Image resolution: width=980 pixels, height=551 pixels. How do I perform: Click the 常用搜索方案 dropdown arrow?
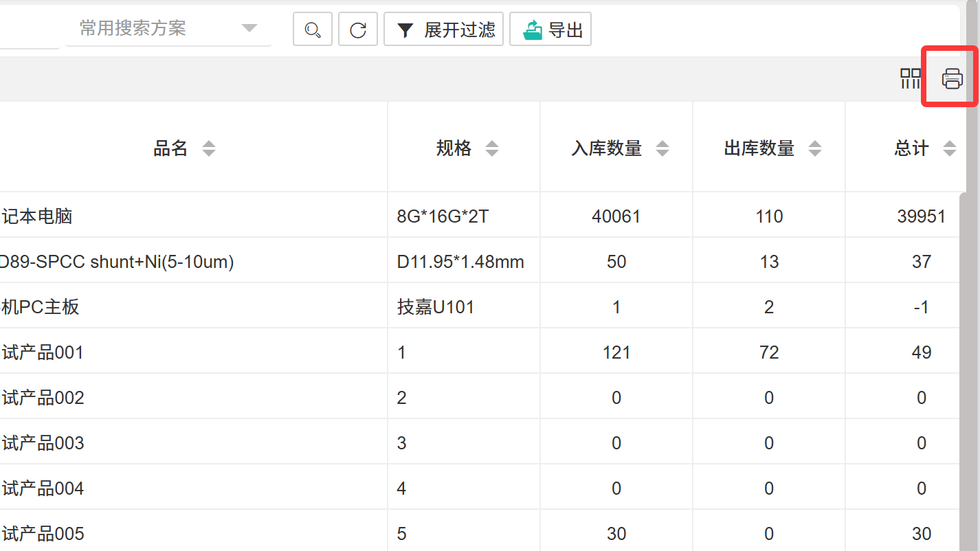[249, 29]
